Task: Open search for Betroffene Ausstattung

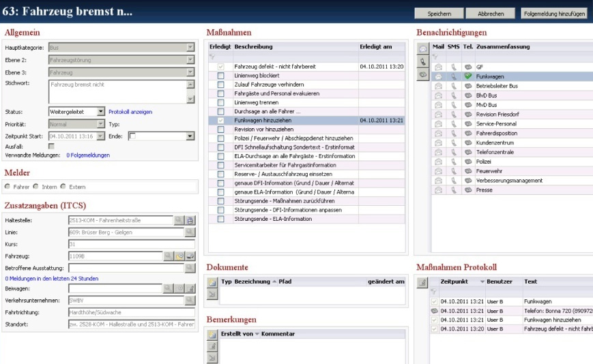Action: click(x=190, y=268)
